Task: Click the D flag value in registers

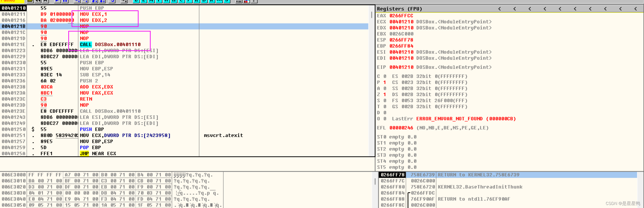Action: coord(385,113)
